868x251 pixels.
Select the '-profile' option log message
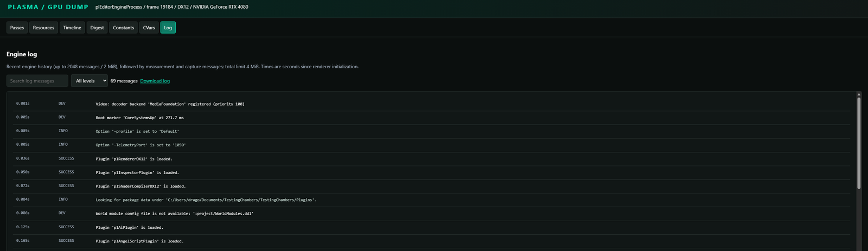(137, 131)
